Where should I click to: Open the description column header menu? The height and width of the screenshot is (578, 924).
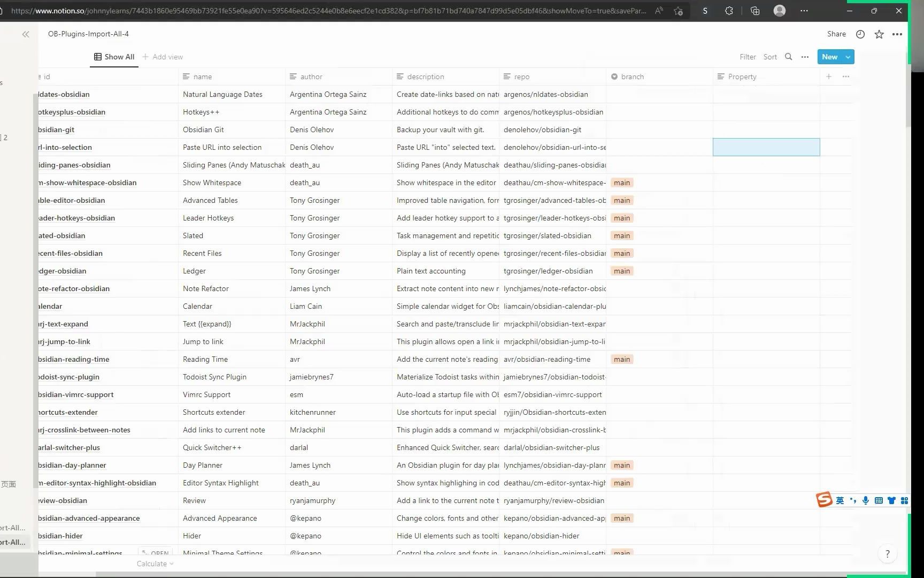click(x=445, y=77)
